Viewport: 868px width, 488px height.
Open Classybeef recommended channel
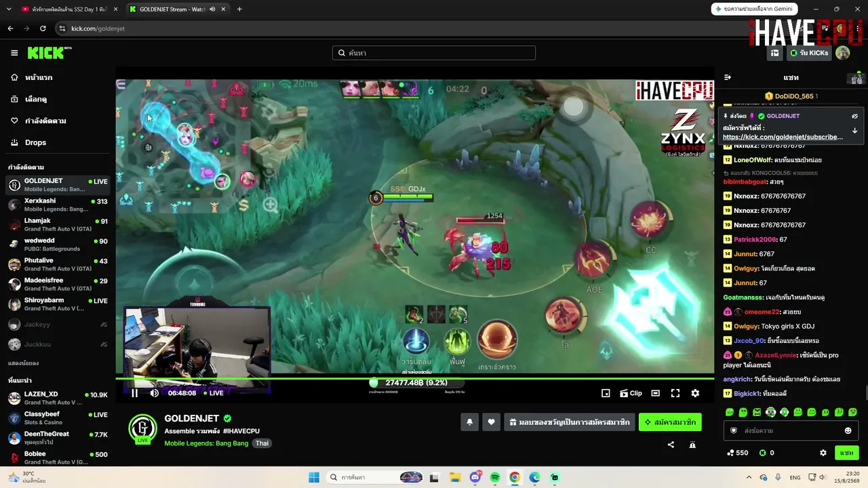point(58,418)
